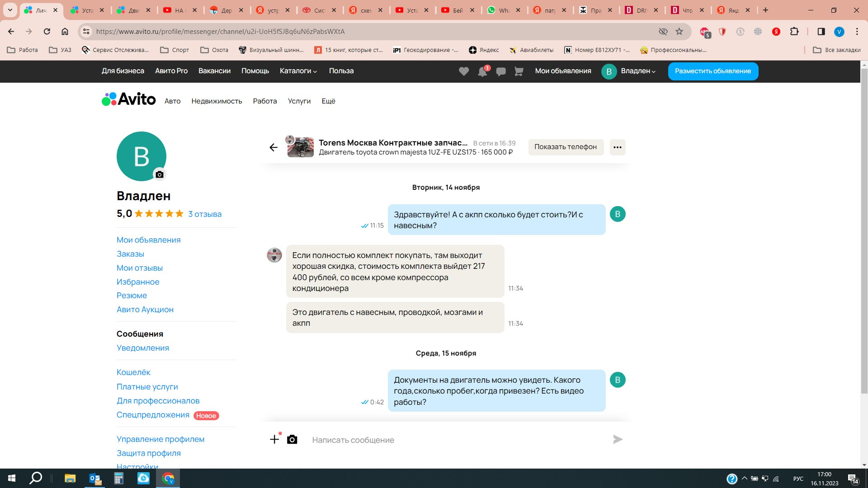Bookmark this page with star icon
868x488 pixels.
679,32
